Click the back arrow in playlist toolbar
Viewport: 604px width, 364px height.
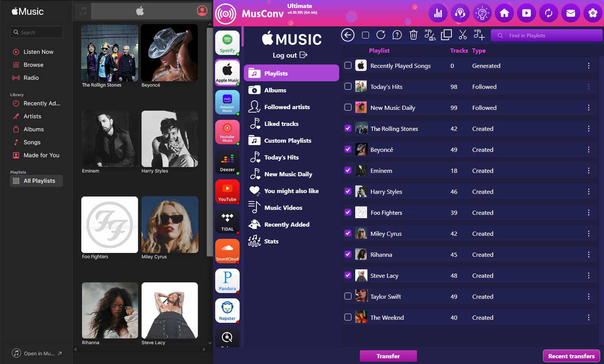tap(348, 35)
